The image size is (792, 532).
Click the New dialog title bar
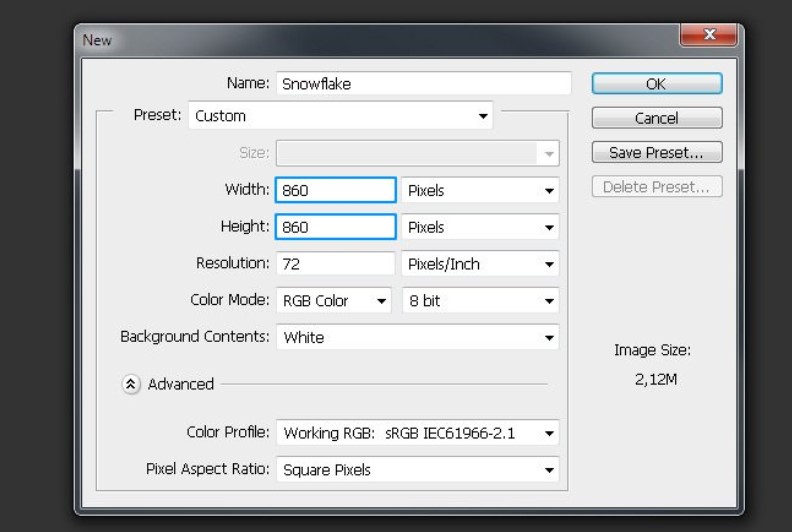(x=380, y=40)
